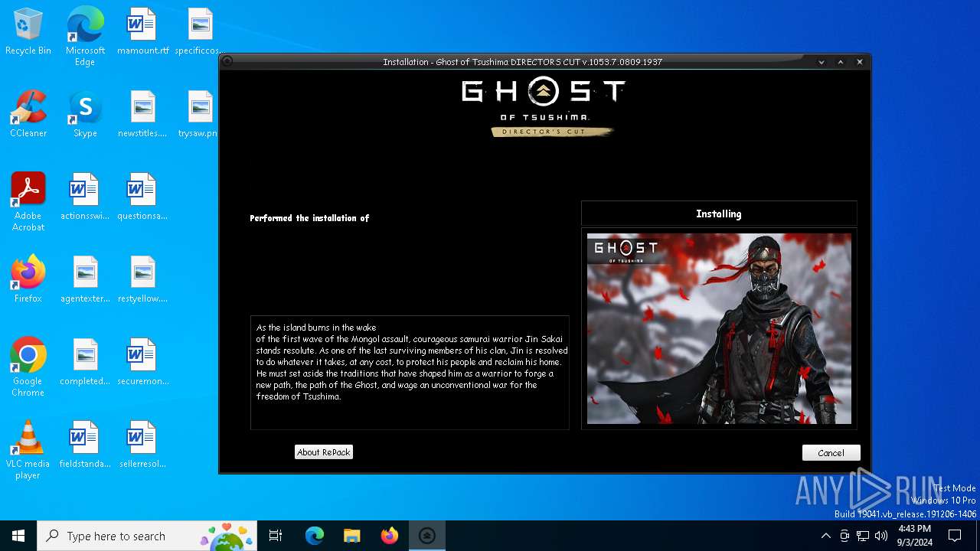Screen dimensions: 980x551
Task: Select completed image file icon
Action: coord(85,362)
